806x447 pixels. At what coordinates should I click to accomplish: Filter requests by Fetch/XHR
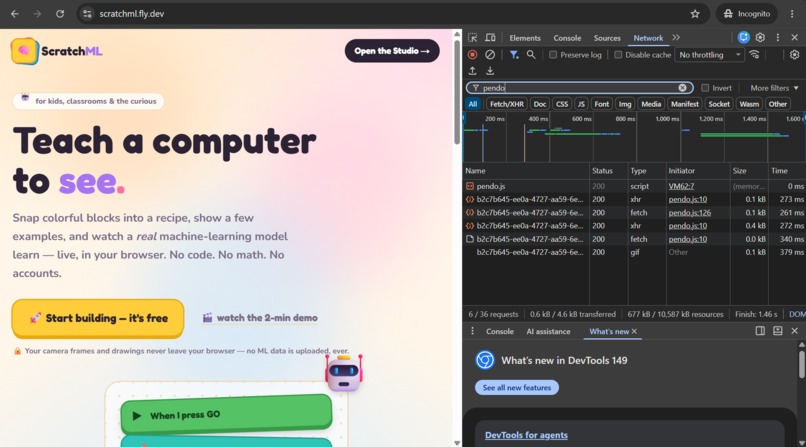(506, 104)
